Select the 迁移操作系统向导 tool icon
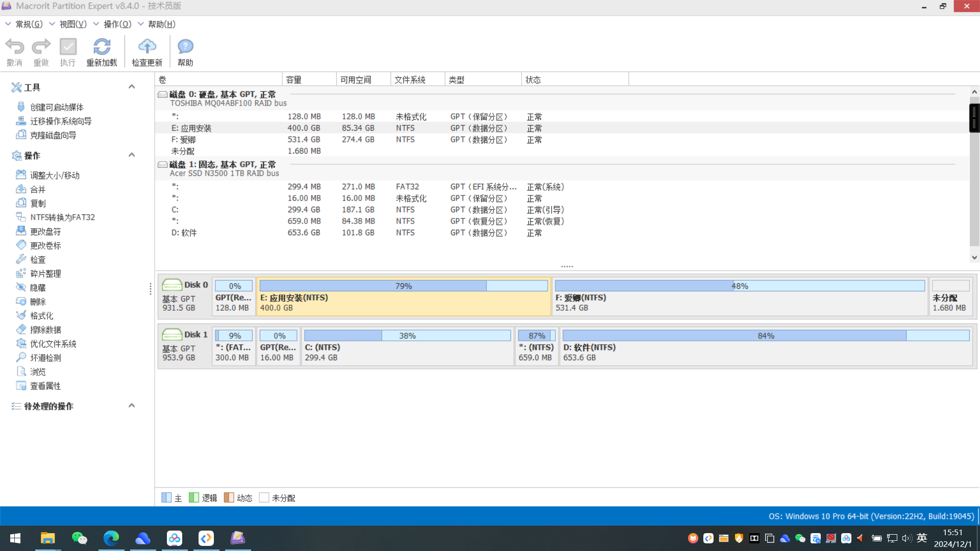 click(20, 121)
